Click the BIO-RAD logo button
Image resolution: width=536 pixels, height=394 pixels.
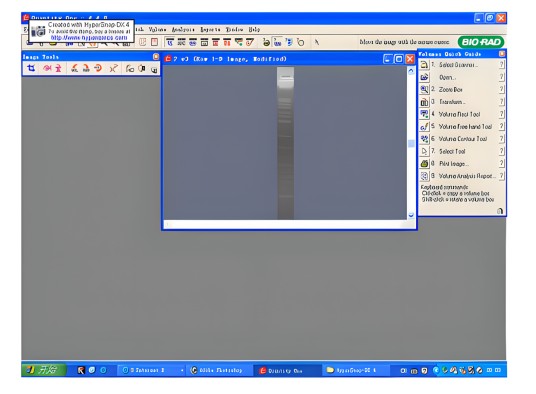(x=481, y=42)
